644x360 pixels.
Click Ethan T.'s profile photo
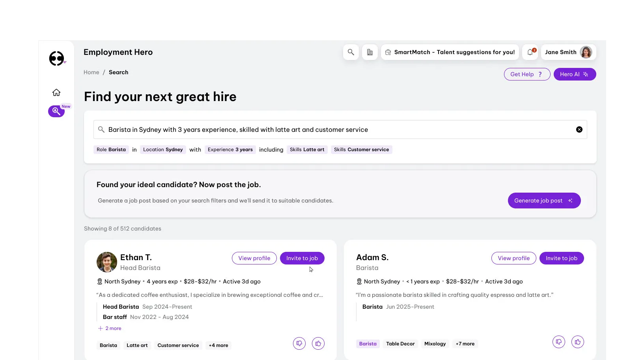tap(107, 262)
